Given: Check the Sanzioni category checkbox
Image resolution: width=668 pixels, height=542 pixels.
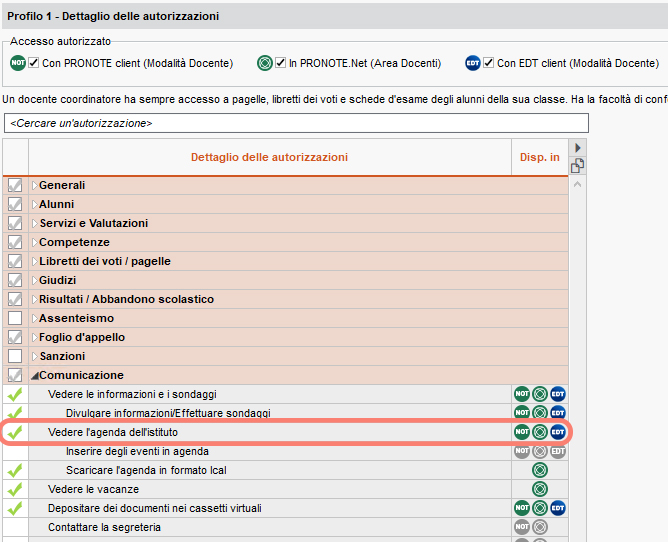Looking at the screenshot, I should coord(15,356).
